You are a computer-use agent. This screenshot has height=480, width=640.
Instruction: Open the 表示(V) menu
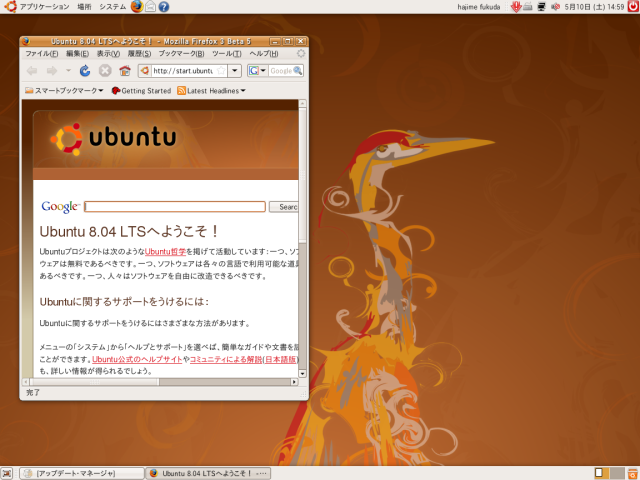point(108,53)
